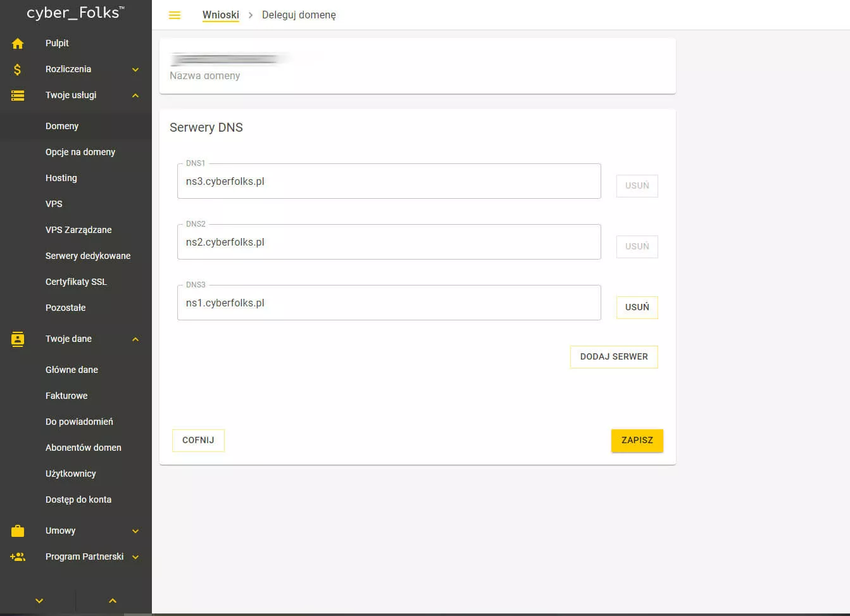Focus the DNS1 input field

(389, 181)
